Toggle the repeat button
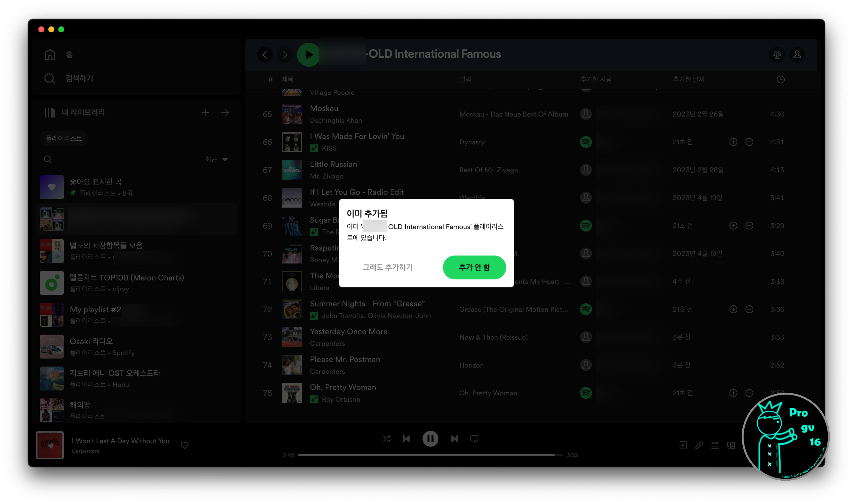853x504 pixels. pos(474,439)
